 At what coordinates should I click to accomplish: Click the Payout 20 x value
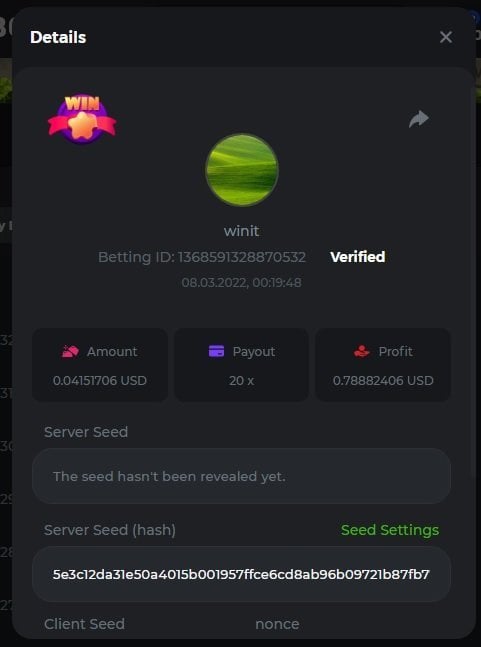tap(242, 380)
